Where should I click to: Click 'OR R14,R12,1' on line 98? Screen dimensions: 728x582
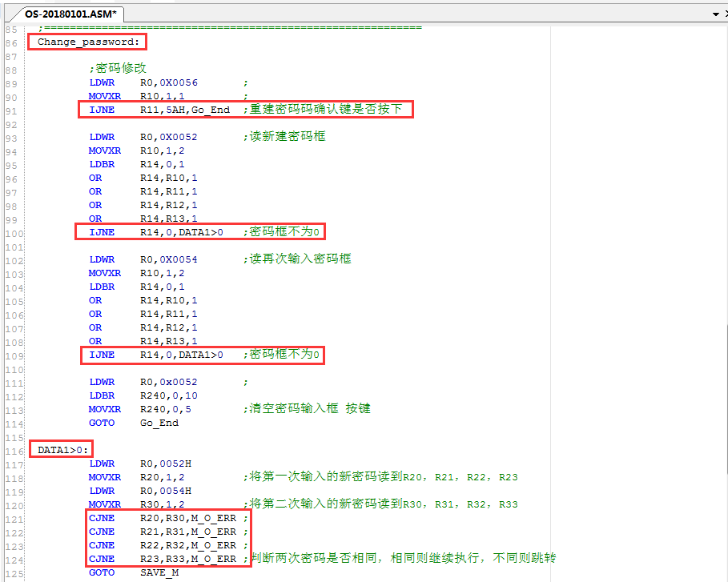pos(143,205)
